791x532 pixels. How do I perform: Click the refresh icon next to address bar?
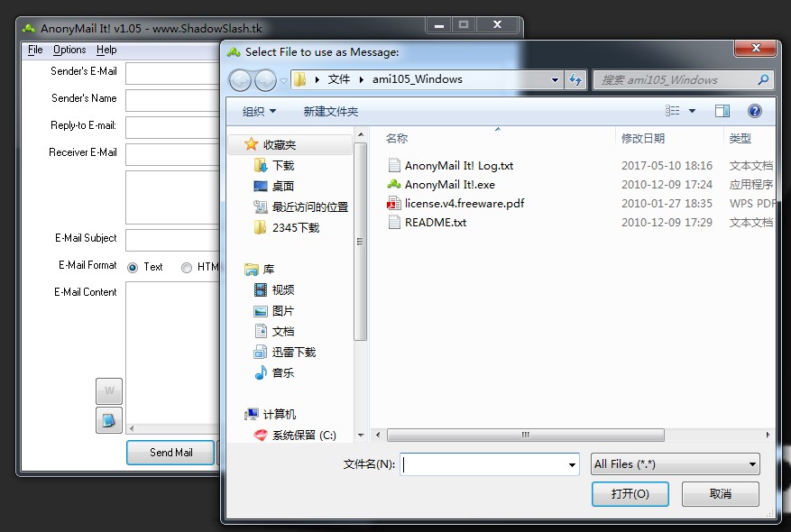tap(575, 79)
